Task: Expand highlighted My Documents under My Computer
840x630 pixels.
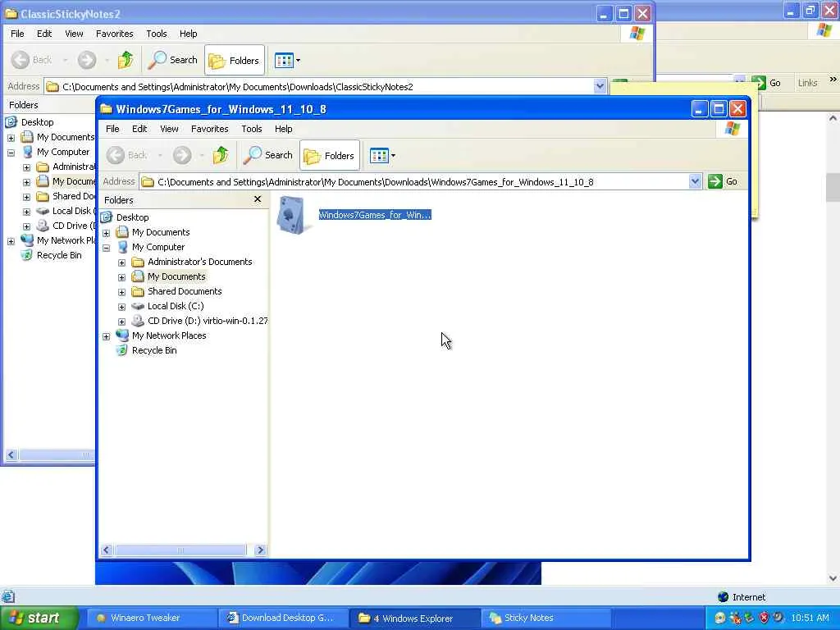Action: 121,277
